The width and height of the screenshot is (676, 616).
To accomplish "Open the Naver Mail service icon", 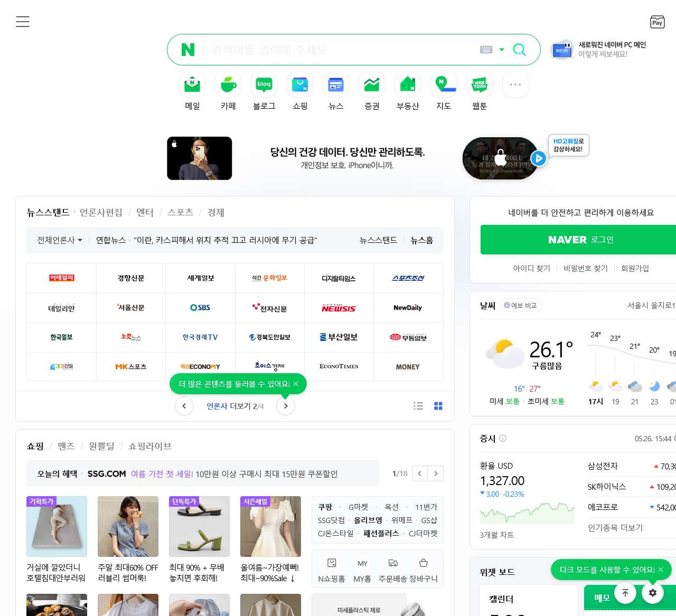I will tap(192, 84).
